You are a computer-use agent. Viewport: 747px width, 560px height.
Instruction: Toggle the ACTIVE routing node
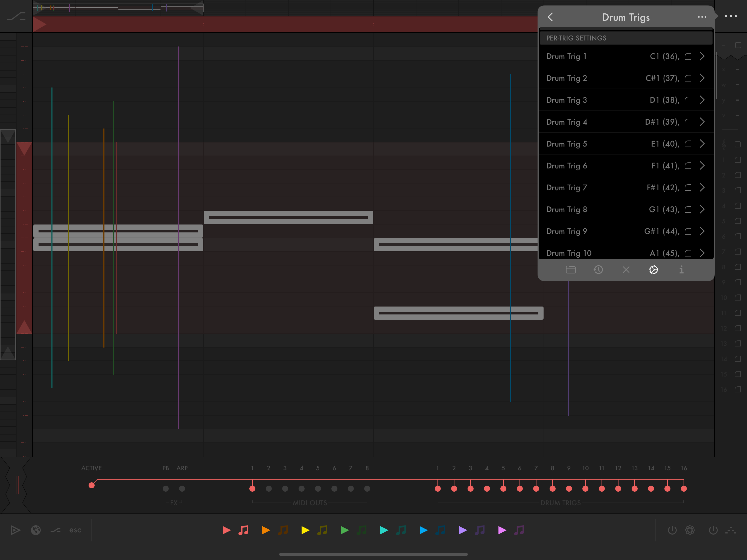(x=92, y=485)
